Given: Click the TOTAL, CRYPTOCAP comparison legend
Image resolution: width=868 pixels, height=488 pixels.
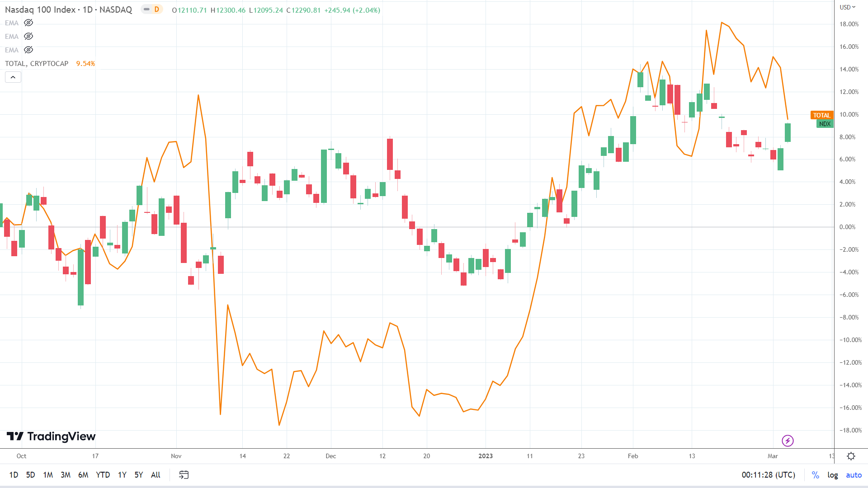Looking at the screenshot, I should point(37,64).
